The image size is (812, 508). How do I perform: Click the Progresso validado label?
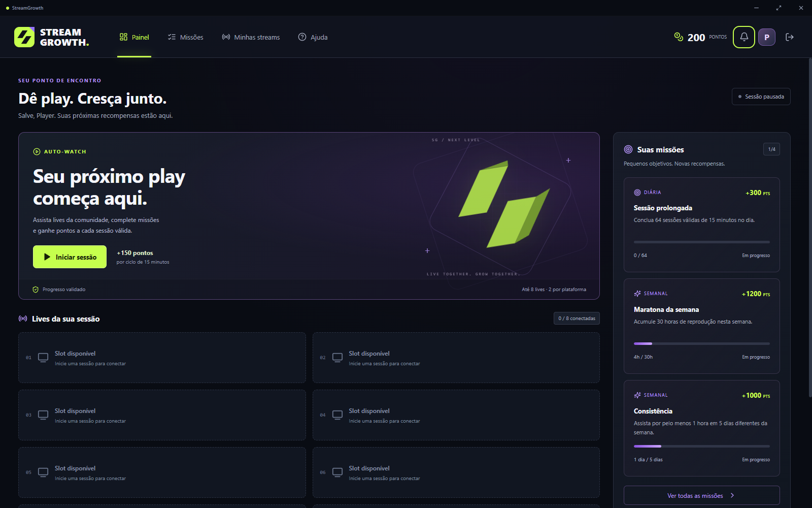pos(64,290)
